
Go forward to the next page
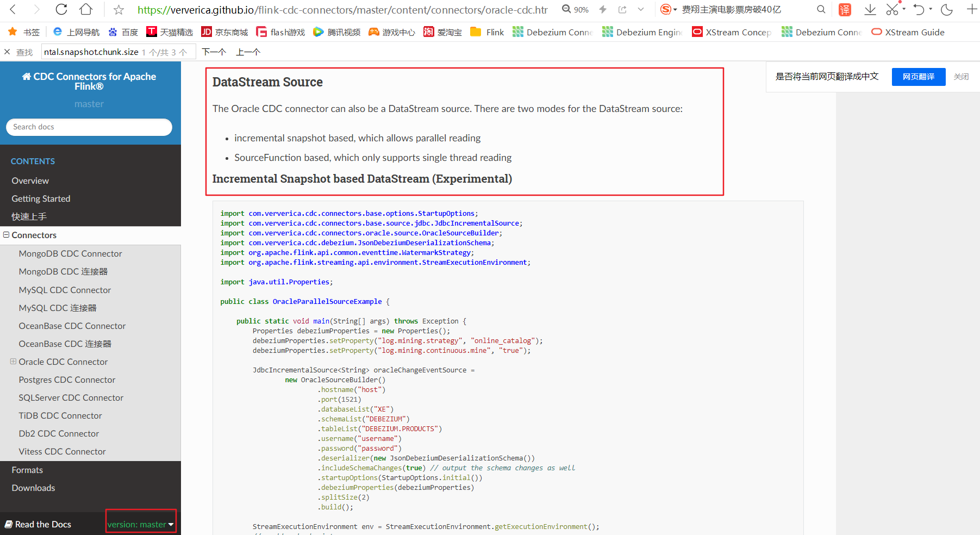pyautogui.click(x=36, y=9)
